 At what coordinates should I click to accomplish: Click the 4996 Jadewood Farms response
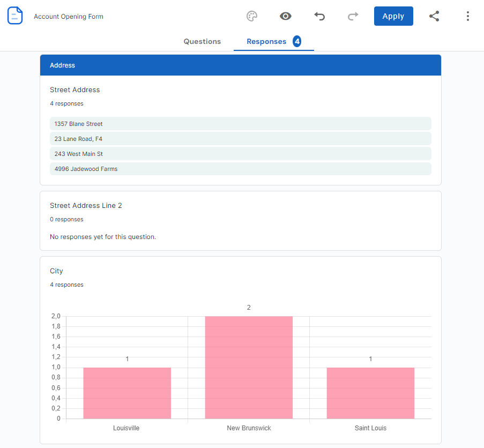click(240, 169)
